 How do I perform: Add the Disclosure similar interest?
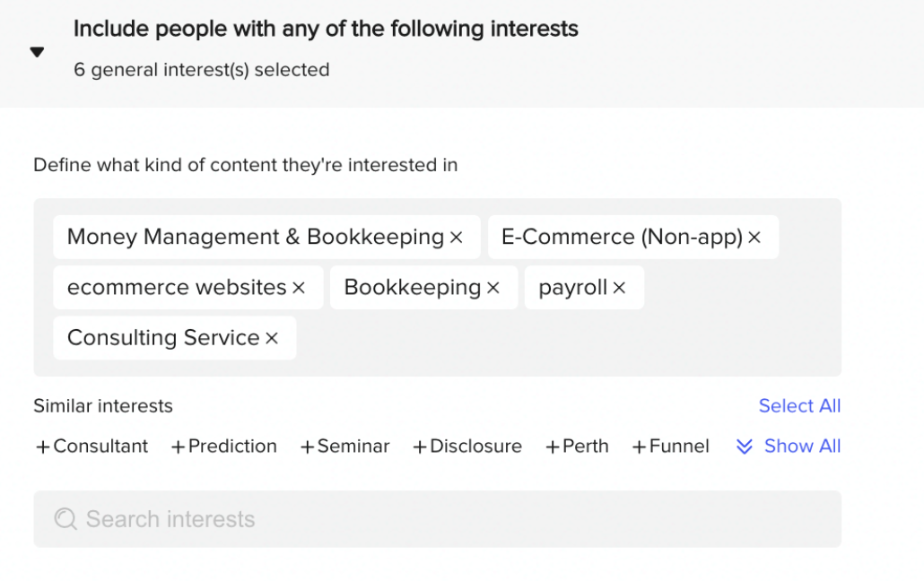pyautogui.click(x=466, y=447)
